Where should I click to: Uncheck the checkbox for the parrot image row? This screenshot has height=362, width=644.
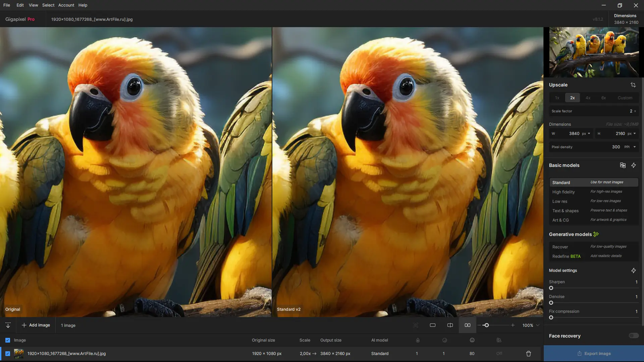pyautogui.click(x=8, y=354)
